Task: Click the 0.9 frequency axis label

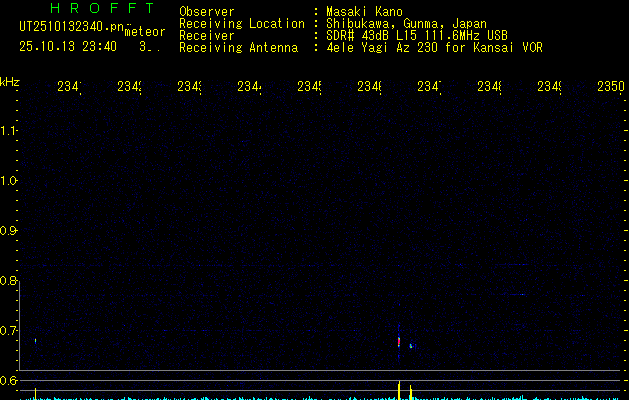Action: coord(9,230)
